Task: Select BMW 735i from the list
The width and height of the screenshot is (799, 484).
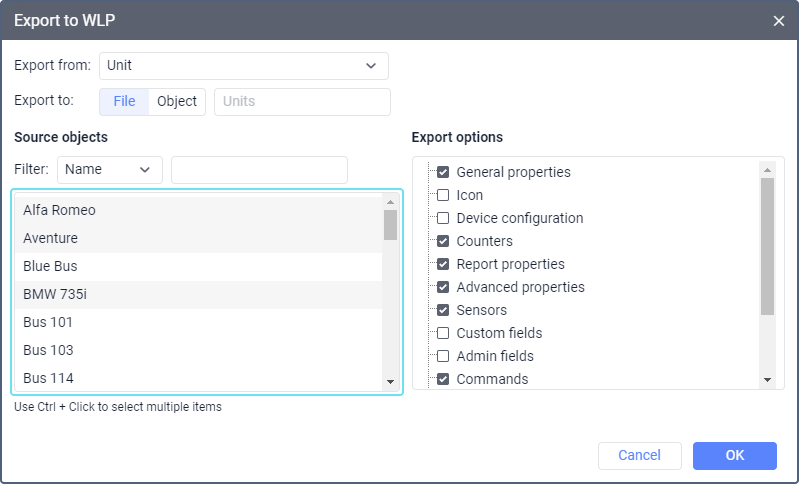Action: click(198, 294)
